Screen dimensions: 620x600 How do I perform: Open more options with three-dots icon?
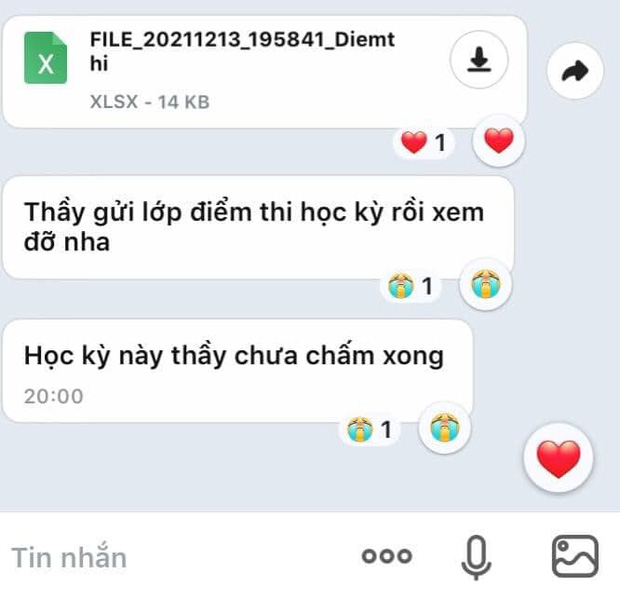(x=387, y=556)
